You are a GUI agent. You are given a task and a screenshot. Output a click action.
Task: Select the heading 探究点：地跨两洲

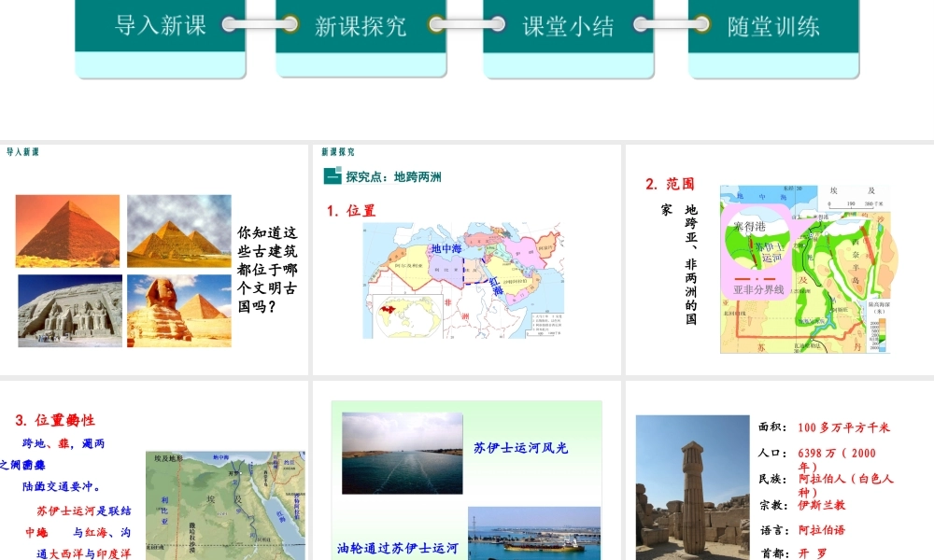point(394,176)
